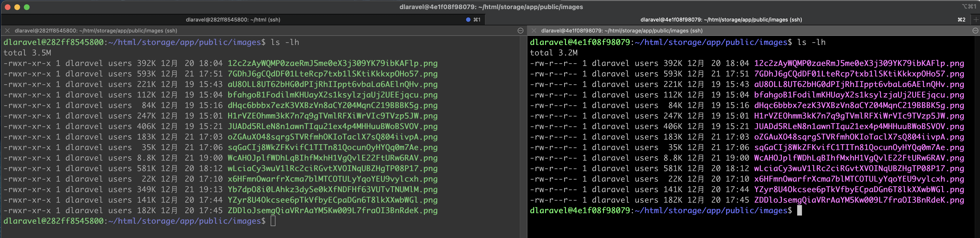Click bfahgoB1FodilmKHUayX2s1ksylzjaUj2UEEjqcu.png in left pane

pos(332,95)
